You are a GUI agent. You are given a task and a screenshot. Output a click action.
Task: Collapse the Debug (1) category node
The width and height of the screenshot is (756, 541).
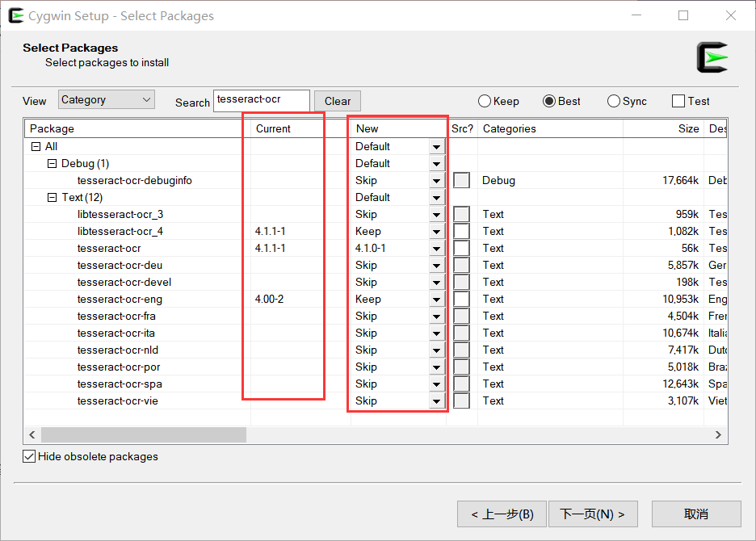pyautogui.click(x=52, y=163)
